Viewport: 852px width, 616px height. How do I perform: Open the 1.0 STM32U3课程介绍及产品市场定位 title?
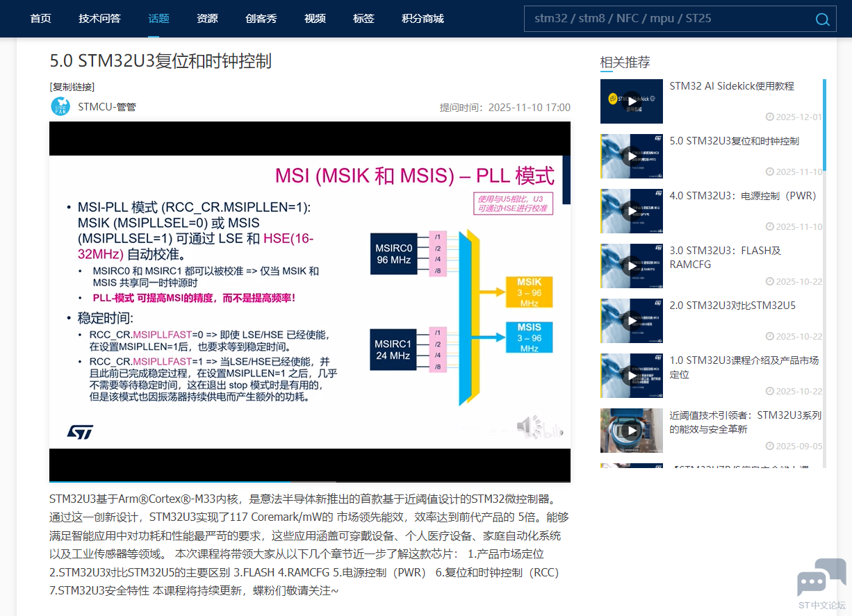(744, 367)
